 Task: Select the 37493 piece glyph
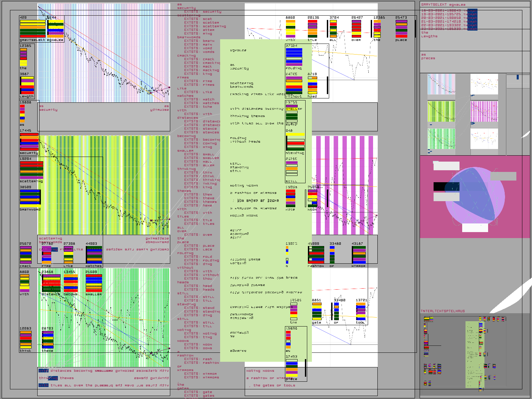tap(292, 368)
